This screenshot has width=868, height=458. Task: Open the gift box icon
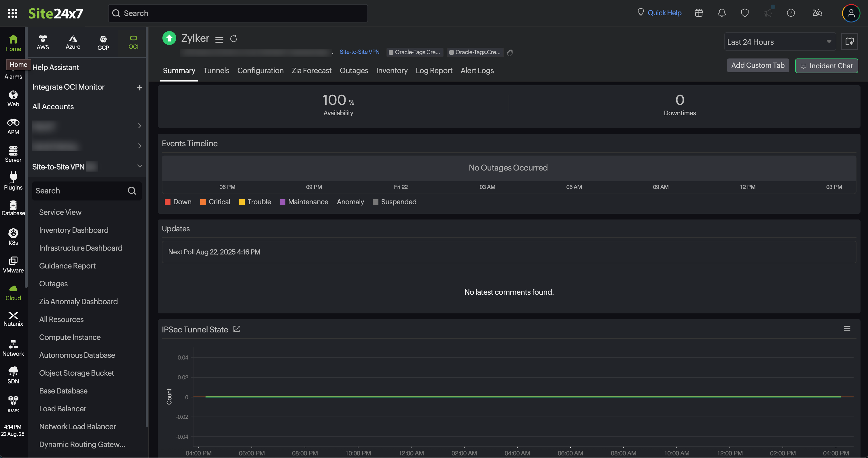pyautogui.click(x=698, y=13)
